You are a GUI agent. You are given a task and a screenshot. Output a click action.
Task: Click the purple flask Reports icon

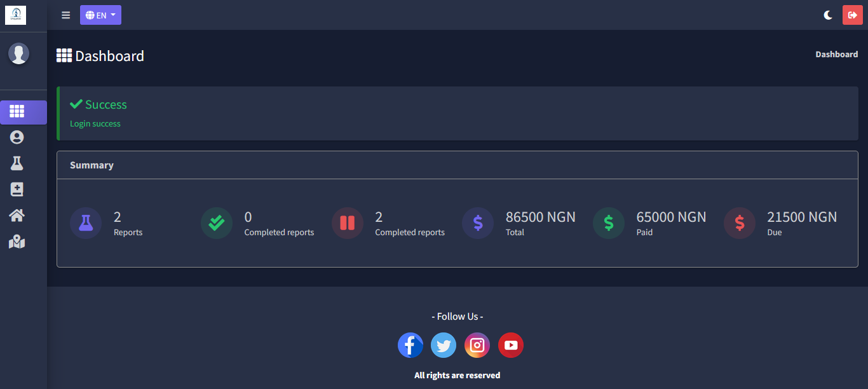pyautogui.click(x=86, y=223)
